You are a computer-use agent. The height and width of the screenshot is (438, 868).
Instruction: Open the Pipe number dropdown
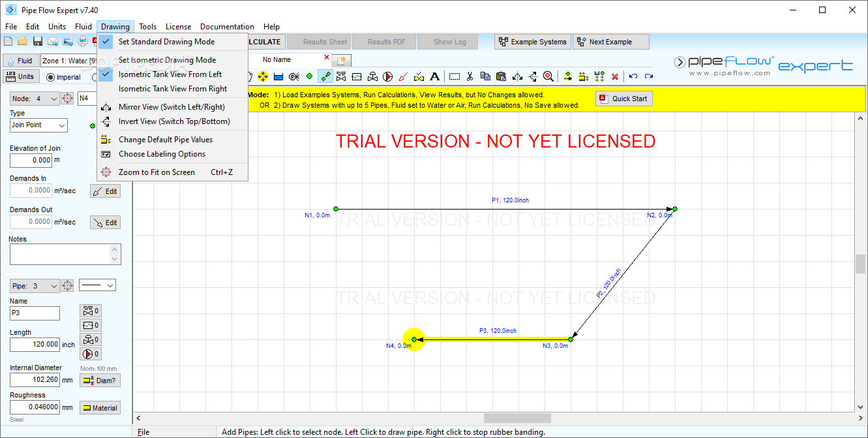coord(35,285)
